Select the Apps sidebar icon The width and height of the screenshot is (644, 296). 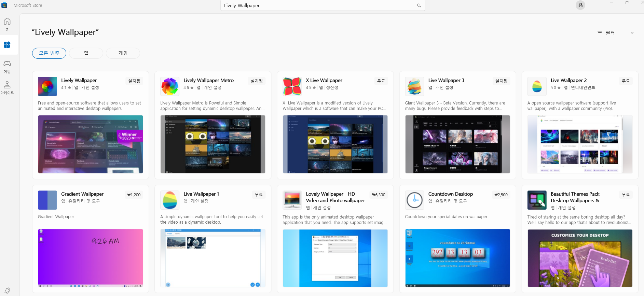click(x=7, y=45)
